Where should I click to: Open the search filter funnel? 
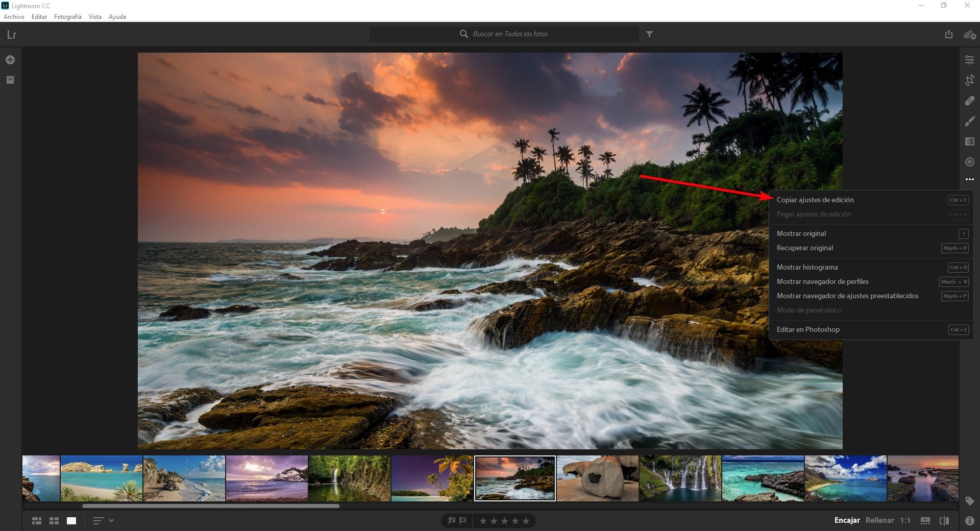point(649,34)
